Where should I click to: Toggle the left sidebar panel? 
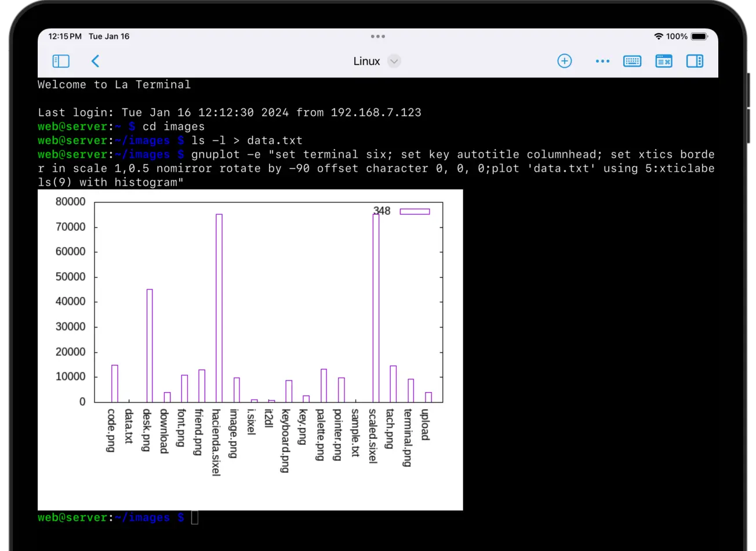point(61,61)
